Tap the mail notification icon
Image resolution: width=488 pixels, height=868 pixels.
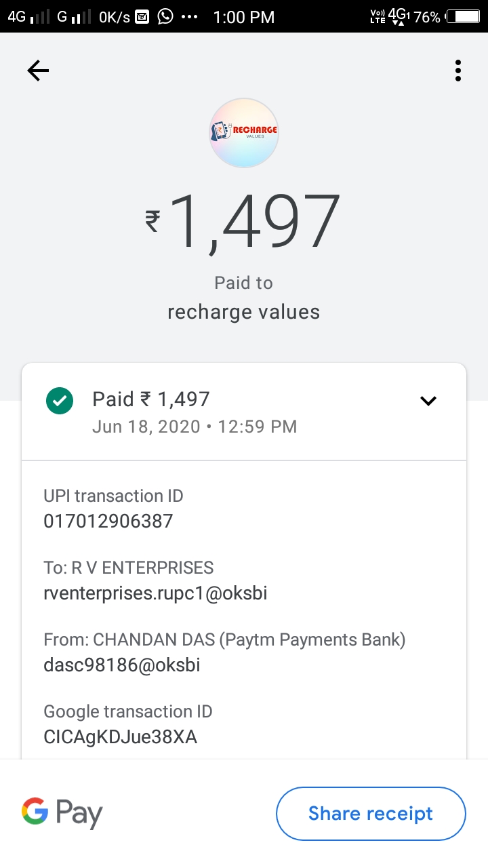142,17
